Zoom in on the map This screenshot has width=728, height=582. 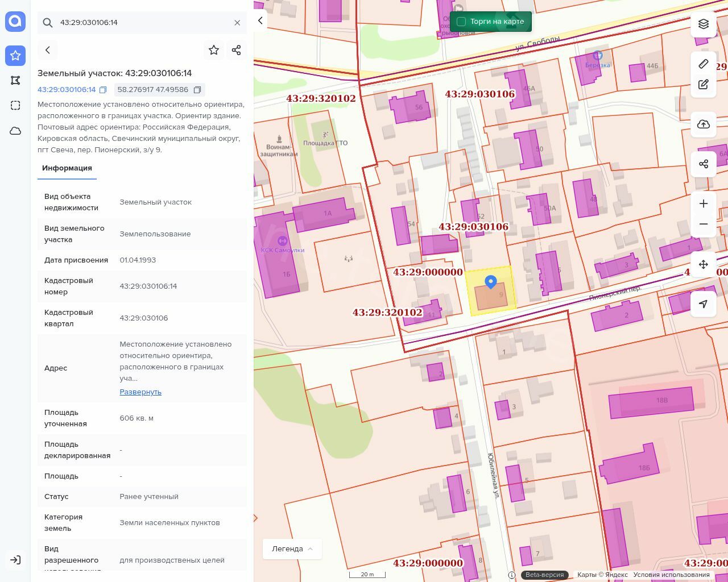(704, 203)
